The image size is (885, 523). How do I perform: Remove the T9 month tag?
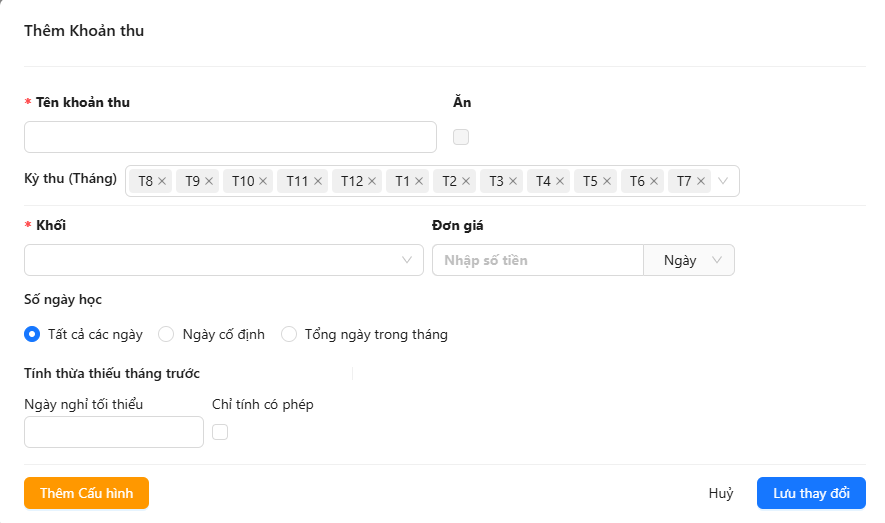tap(210, 181)
